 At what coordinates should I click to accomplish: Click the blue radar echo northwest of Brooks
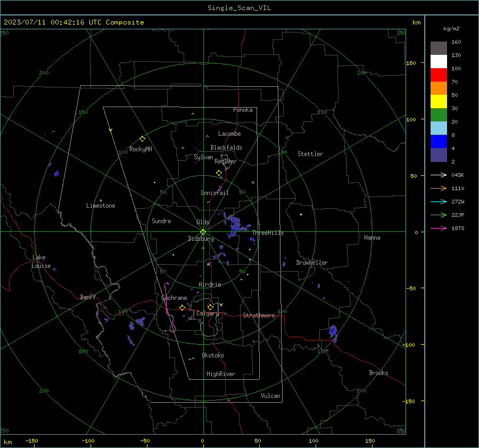[333, 331]
